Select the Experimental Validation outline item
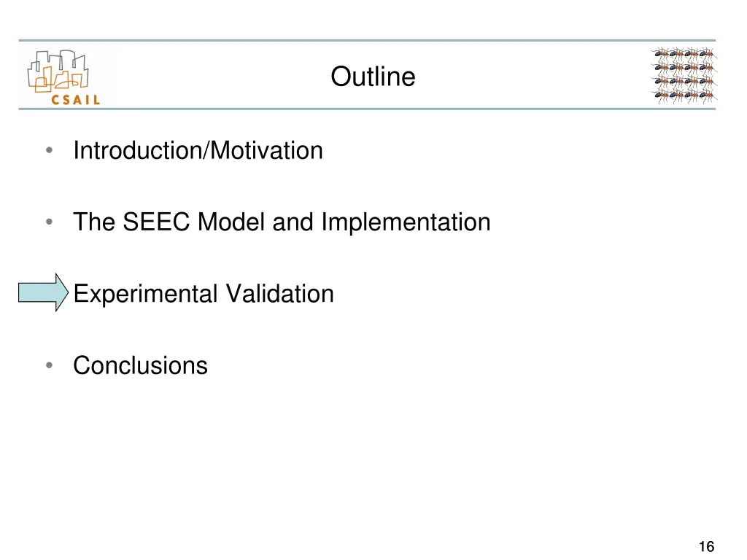This screenshot has width=747, height=560. coord(204,293)
